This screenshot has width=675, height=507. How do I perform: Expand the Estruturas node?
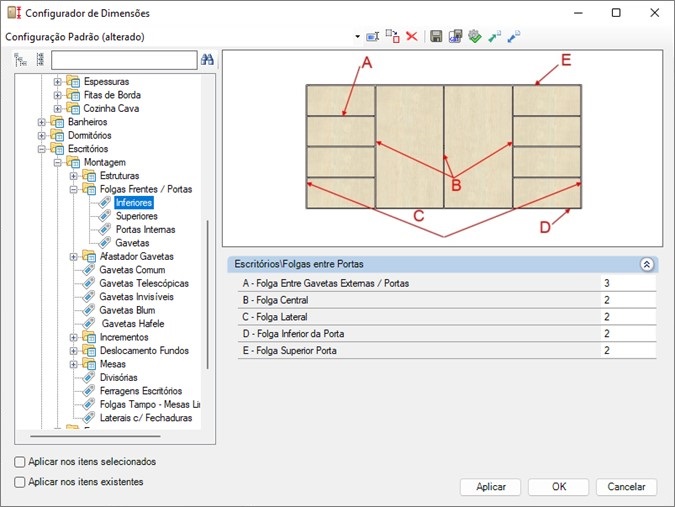click(x=74, y=176)
